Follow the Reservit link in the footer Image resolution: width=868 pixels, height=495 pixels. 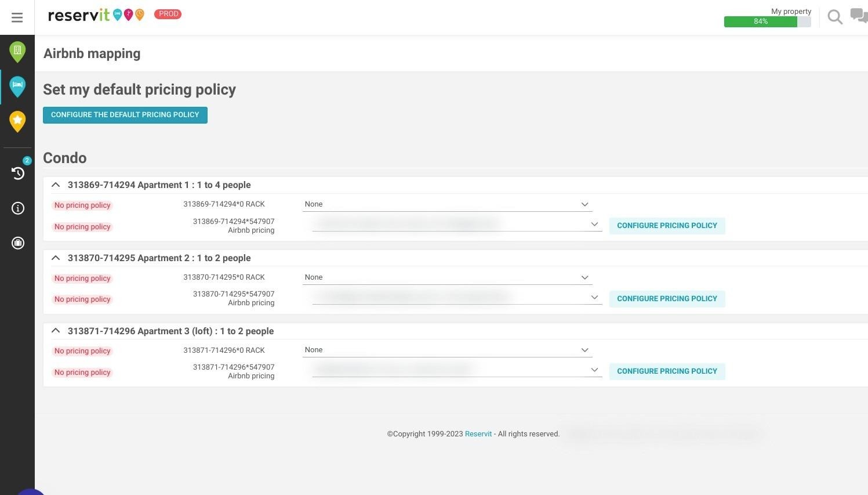[478, 434]
